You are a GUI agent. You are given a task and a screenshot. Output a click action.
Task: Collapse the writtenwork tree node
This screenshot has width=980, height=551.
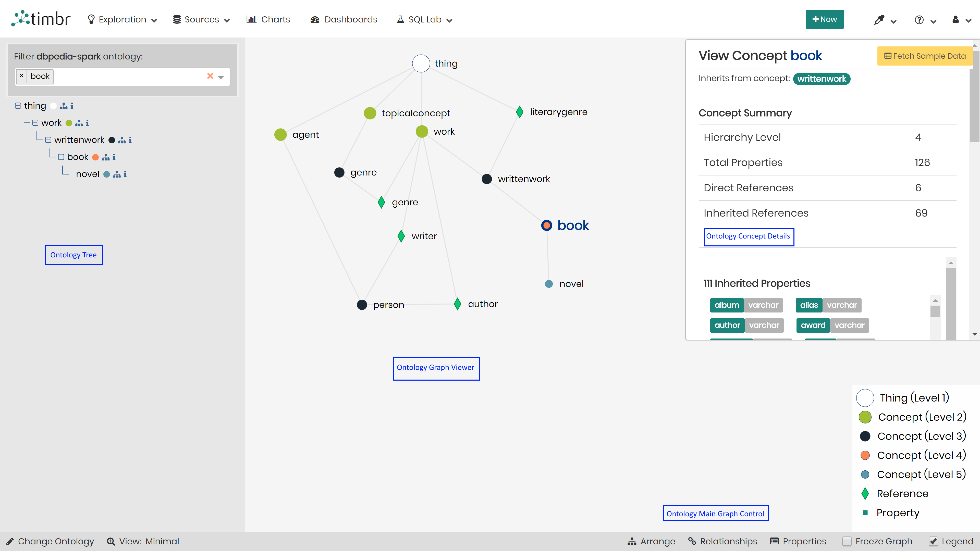[48, 140]
